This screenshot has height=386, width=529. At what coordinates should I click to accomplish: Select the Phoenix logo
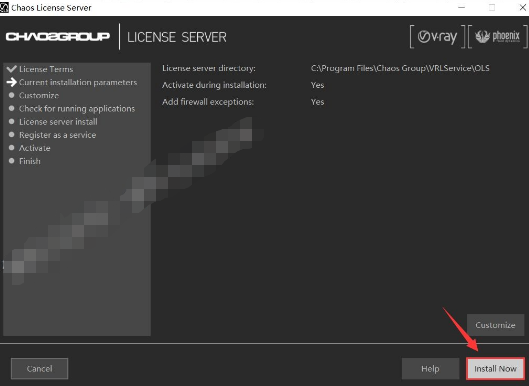(x=498, y=37)
